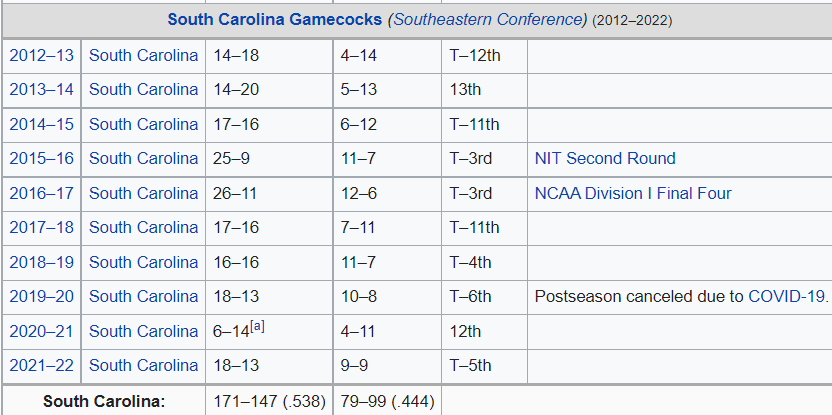This screenshot has height=415, width=832.
Task: Click South Carolina in the 2016–17 row
Action: coord(143,193)
